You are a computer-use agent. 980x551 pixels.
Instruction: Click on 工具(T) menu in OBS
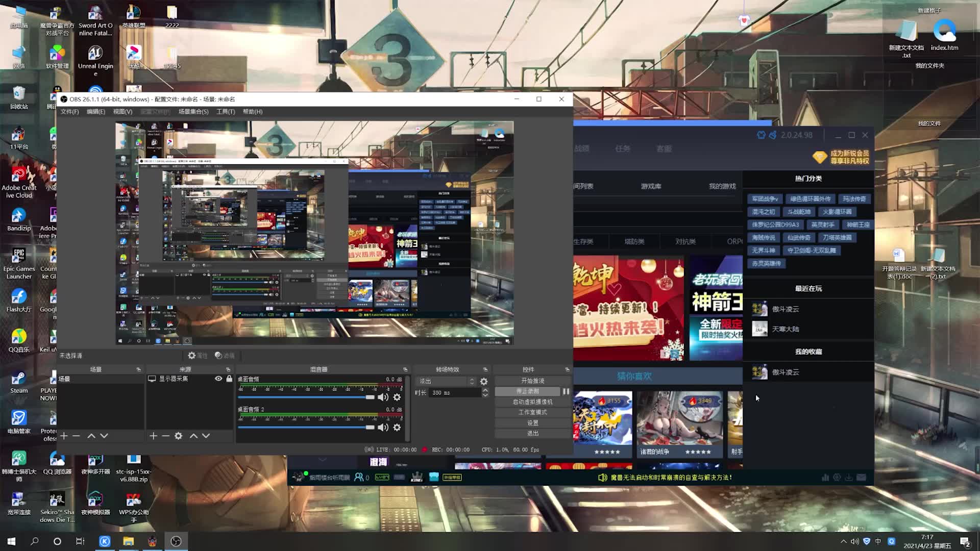pyautogui.click(x=226, y=112)
